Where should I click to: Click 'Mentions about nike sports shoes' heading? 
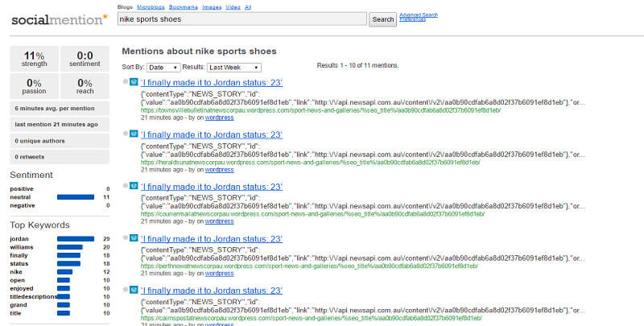pos(199,52)
